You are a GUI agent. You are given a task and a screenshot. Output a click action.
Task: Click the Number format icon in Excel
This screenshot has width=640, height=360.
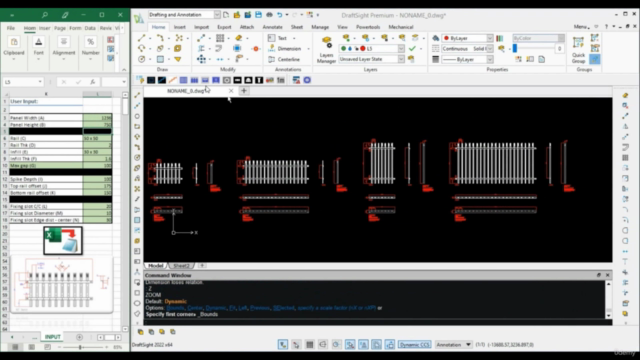point(90,42)
